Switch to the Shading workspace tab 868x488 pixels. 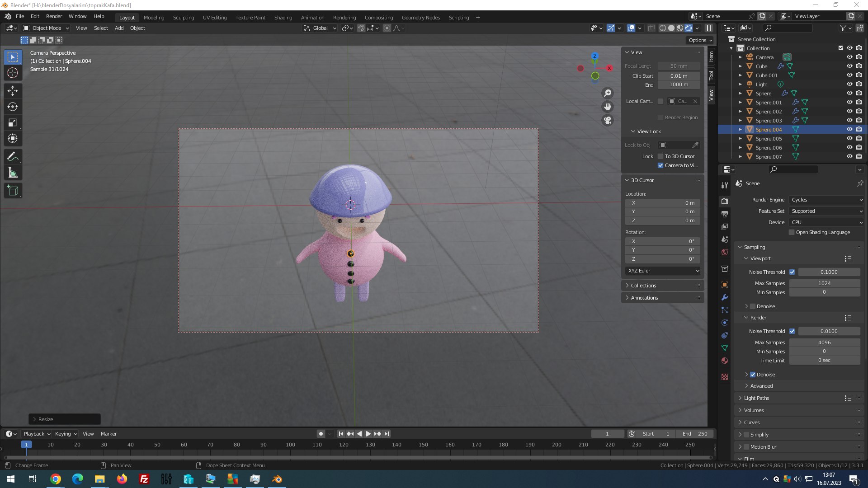point(283,18)
